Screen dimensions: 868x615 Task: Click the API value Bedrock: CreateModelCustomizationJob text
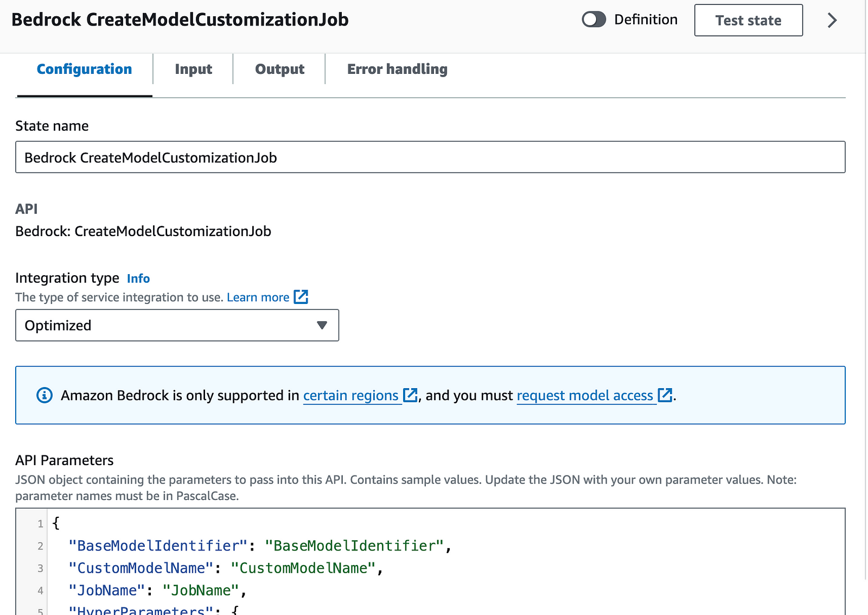(143, 231)
